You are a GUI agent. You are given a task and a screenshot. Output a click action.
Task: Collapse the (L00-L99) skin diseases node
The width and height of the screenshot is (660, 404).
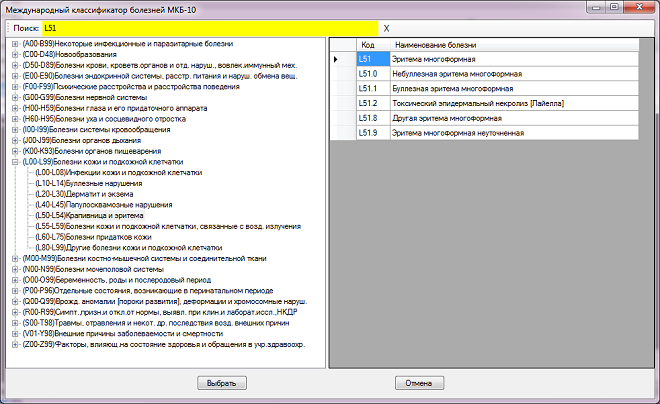point(15,162)
